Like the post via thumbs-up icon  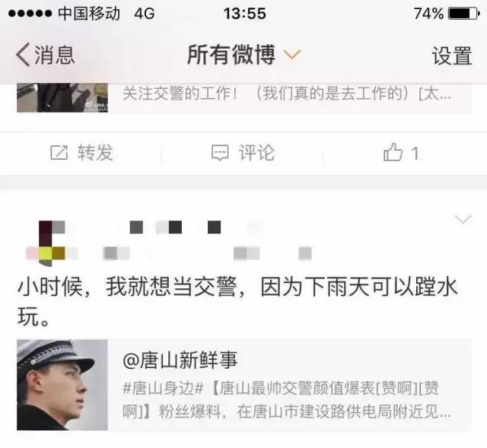393,152
